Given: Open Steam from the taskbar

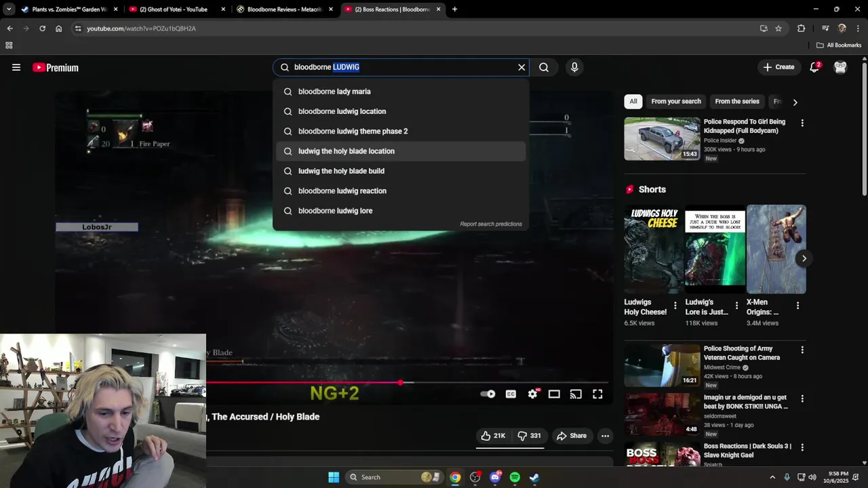Looking at the screenshot, I should coord(534,477).
